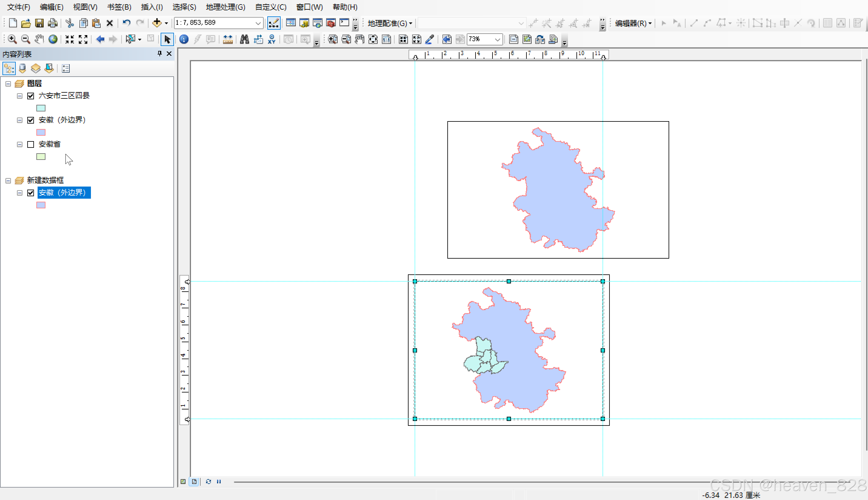
Task: Open the map scale dropdown
Action: [258, 23]
